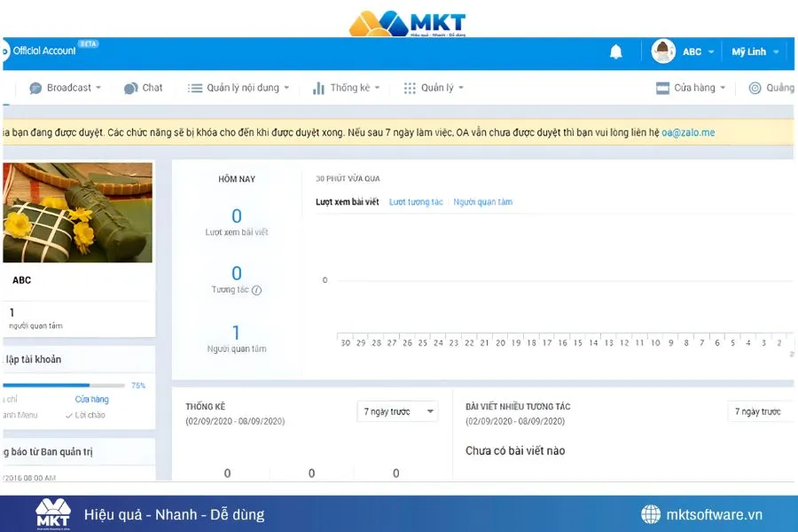Screen dimensions: 798x532
Task: Click the Cửa hàng store icon
Action: pyautogui.click(x=662, y=88)
